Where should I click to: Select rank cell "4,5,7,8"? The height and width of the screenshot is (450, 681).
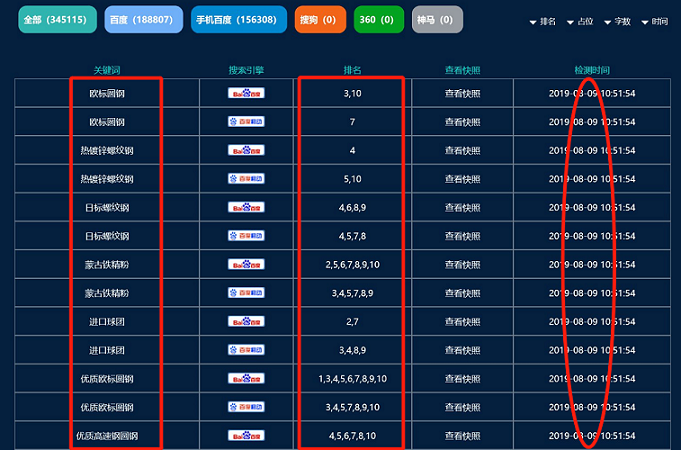pos(352,236)
